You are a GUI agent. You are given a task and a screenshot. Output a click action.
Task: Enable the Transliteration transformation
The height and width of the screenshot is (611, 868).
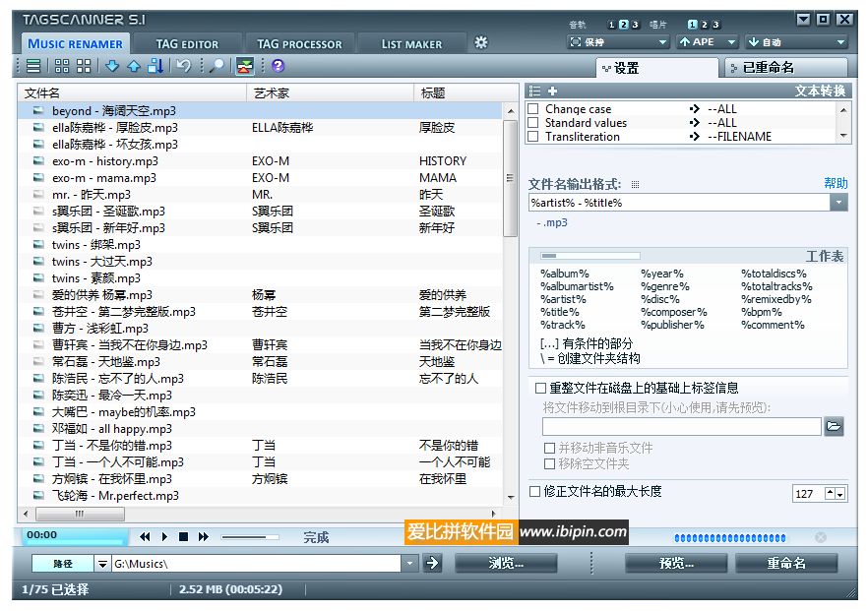[533, 136]
